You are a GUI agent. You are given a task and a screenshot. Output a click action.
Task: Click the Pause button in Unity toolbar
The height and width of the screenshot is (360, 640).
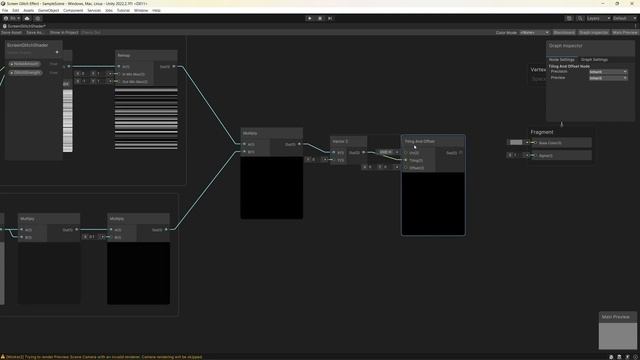(x=320, y=18)
